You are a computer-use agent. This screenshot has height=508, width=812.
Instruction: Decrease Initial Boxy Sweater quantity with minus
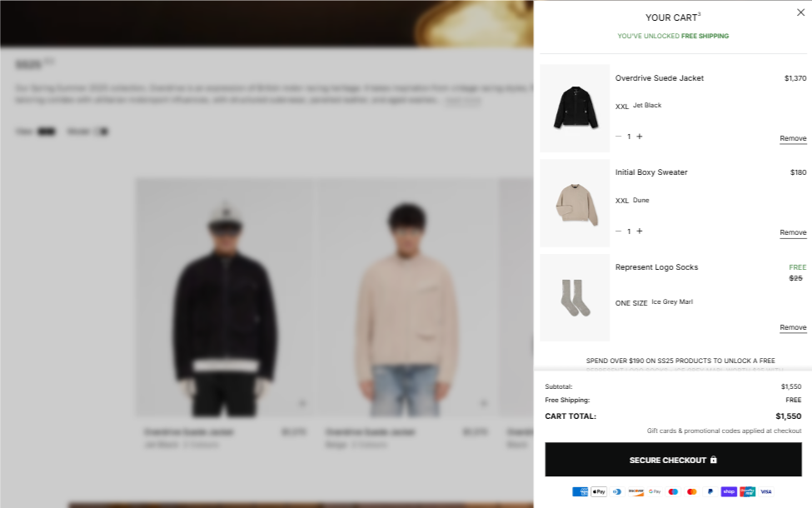[x=618, y=232]
